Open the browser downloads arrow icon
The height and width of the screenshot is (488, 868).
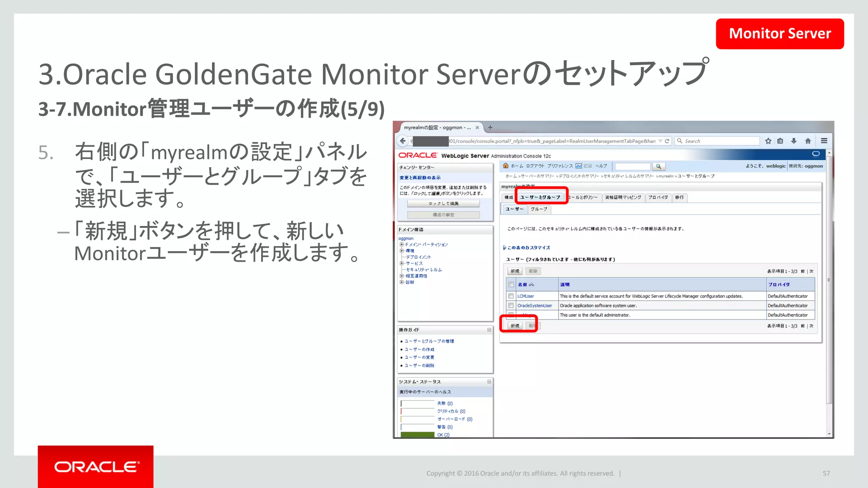point(794,141)
